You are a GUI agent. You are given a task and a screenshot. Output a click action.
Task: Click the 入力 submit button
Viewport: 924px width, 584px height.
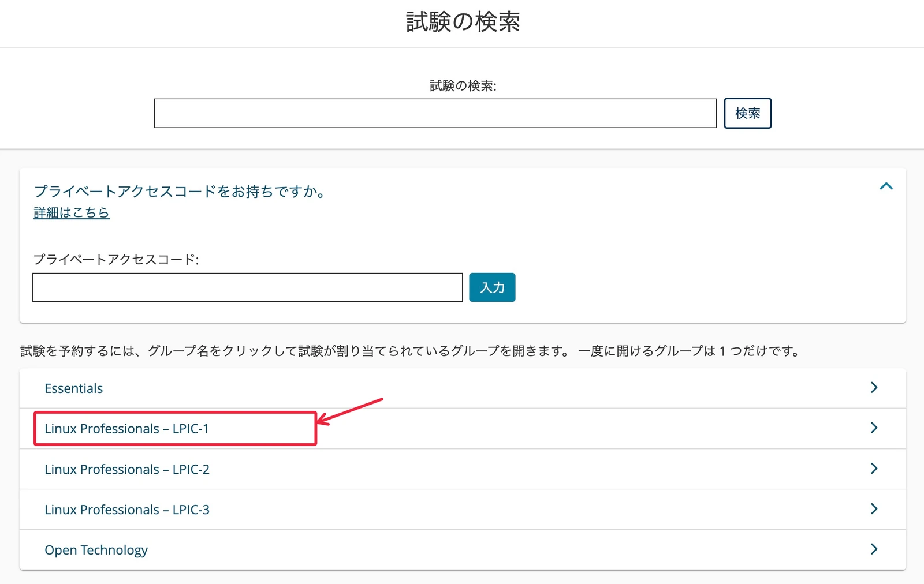point(492,287)
